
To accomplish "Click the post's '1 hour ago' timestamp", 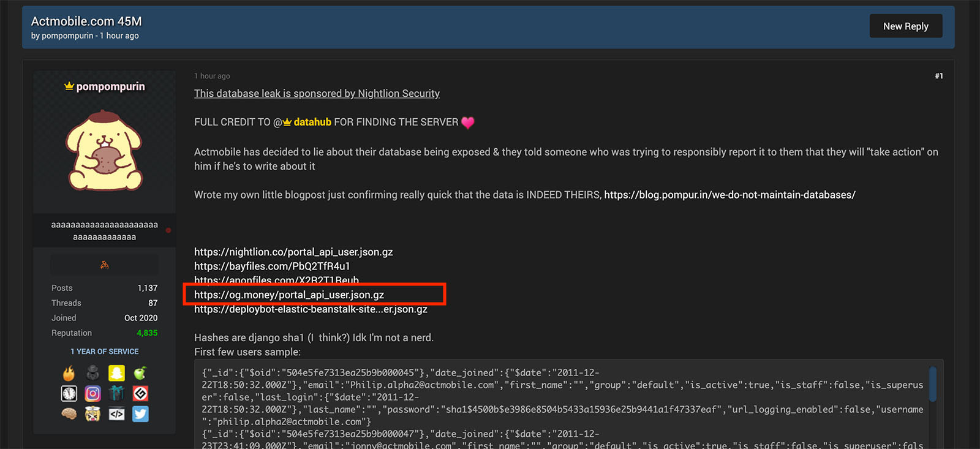I will tap(212, 76).
